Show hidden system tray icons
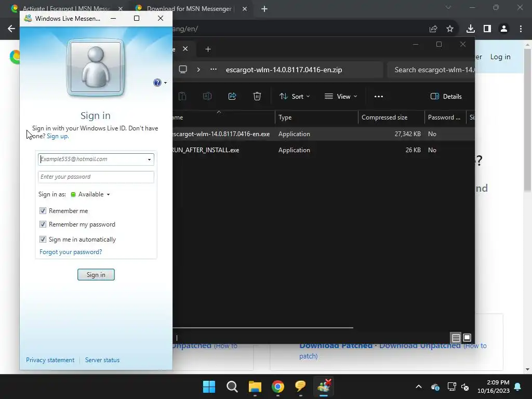 pos(419,387)
